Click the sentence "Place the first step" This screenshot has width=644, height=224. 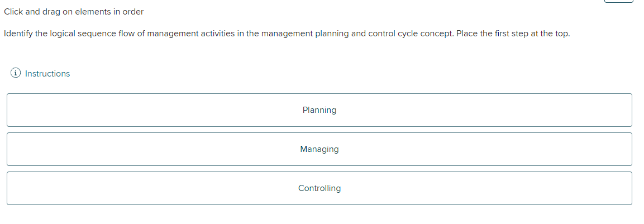pos(492,34)
